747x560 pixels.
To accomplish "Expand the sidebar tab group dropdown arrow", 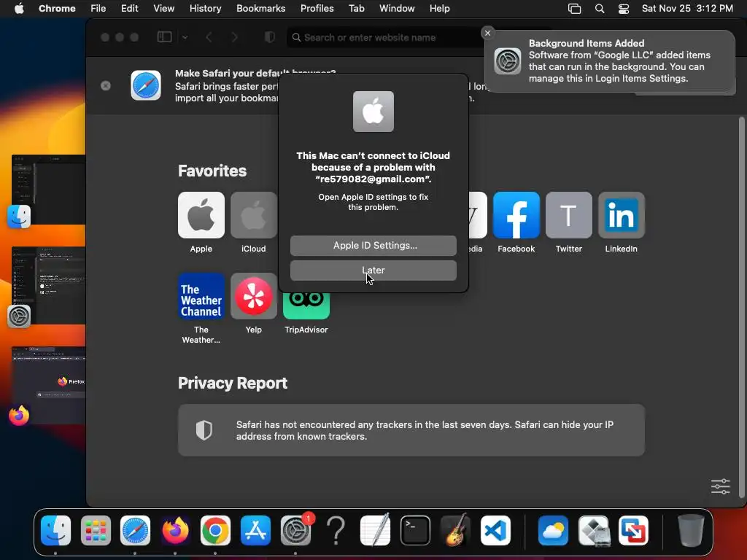I will tap(185, 37).
